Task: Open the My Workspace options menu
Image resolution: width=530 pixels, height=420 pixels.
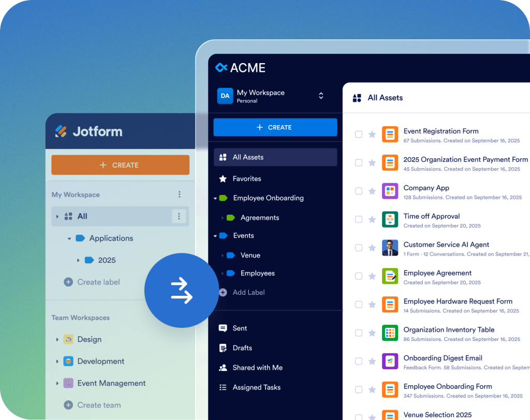Action: [x=180, y=194]
